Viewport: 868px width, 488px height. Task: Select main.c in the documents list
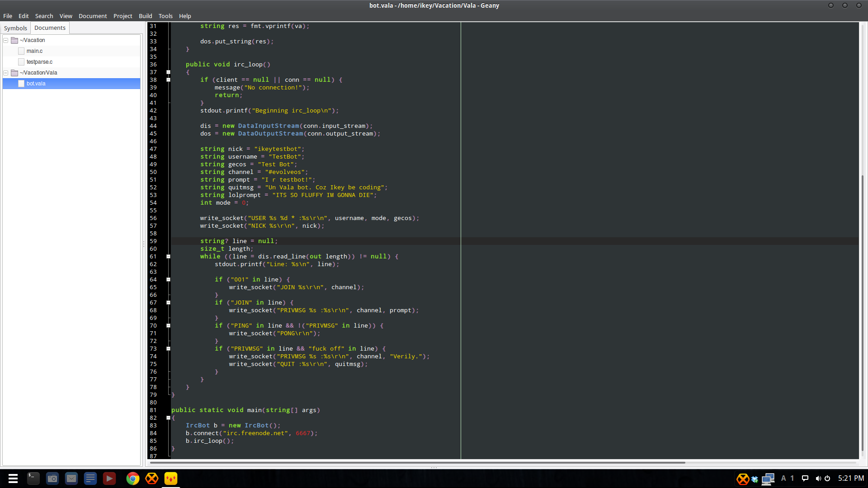pyautogui.click(x=71, y=51)
